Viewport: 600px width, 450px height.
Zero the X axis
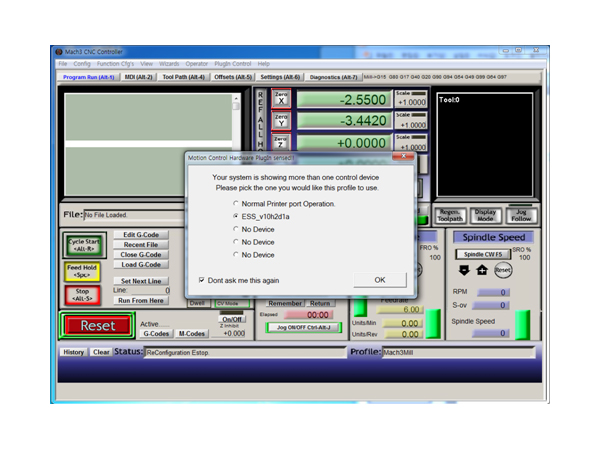click(x=280, y=100)
